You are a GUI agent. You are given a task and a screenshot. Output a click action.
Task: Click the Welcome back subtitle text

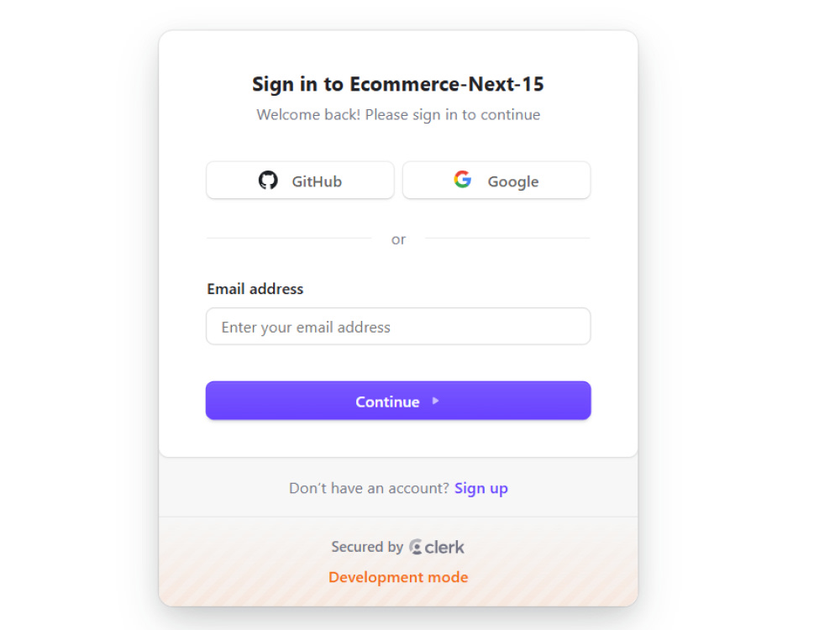[398, 114]
